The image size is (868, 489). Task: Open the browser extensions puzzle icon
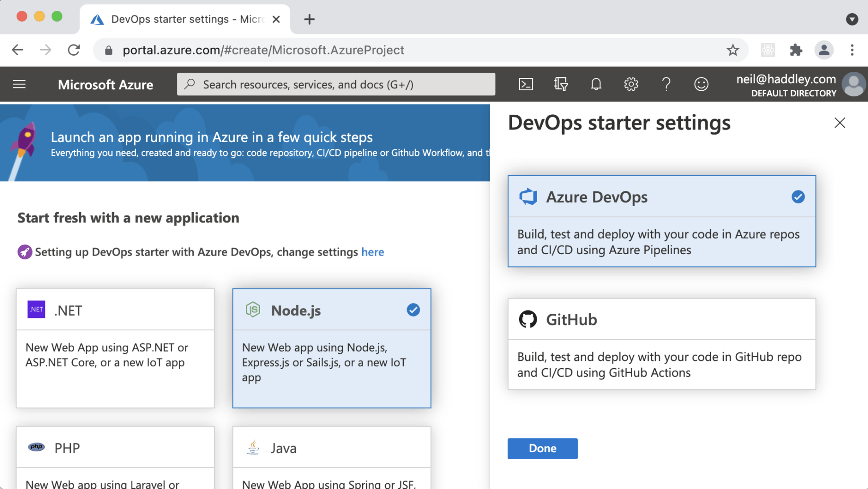tap(796, 50)
